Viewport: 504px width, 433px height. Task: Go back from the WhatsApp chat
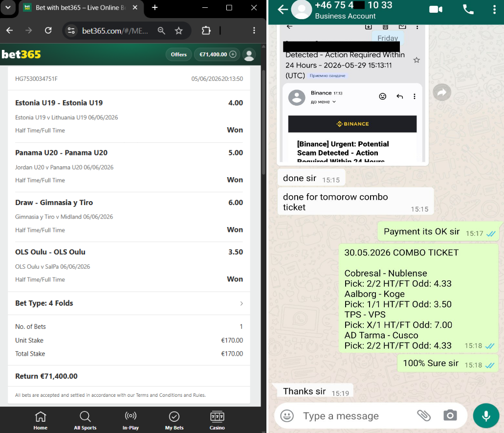point(283,10)
